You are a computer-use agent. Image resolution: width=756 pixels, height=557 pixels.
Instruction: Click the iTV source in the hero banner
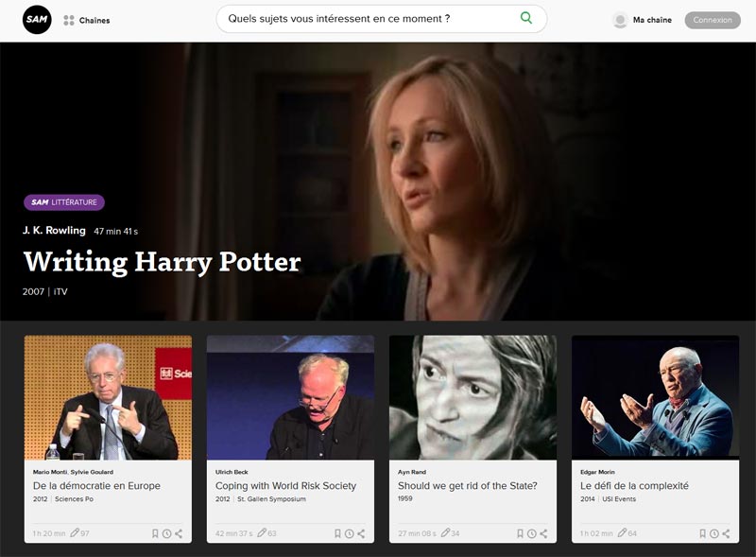pos(60,291)
